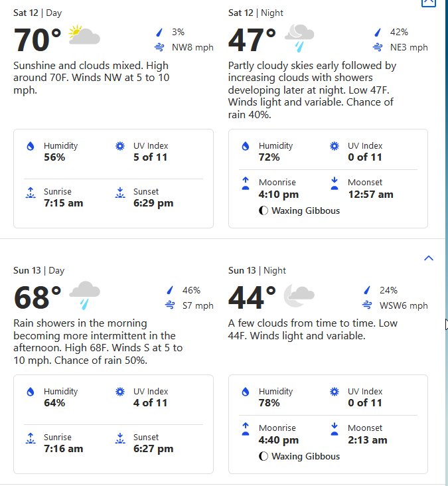This screenshot has height=486, width=448.
Task: Click the Sat 12 Day wind speed icon
Action: (x=159, y=47)
